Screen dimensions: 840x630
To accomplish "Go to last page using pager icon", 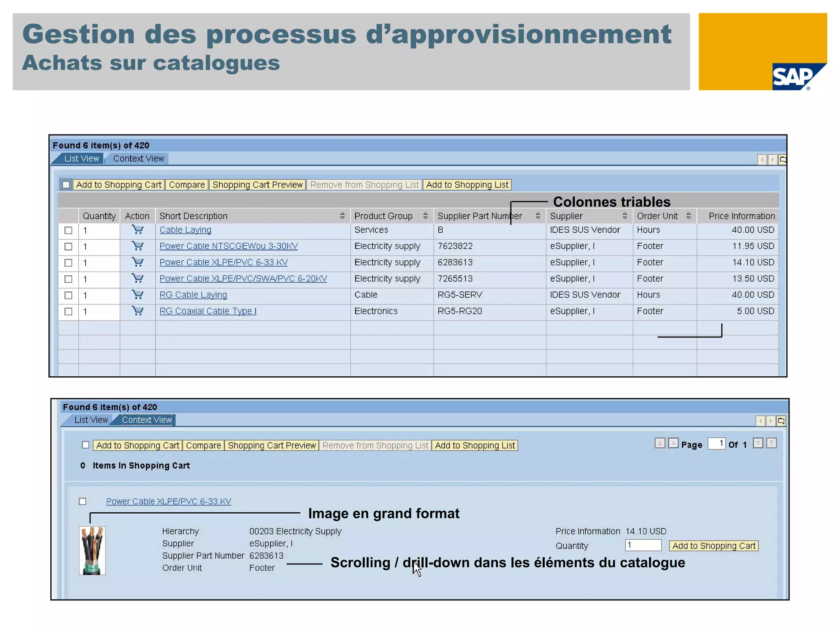I will click(x=772, y=444).
